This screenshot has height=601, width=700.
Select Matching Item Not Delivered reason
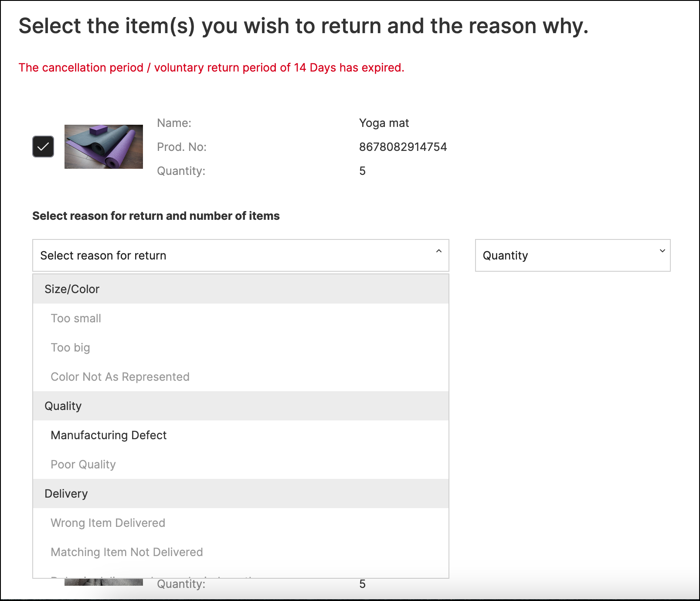click(126, 552)
